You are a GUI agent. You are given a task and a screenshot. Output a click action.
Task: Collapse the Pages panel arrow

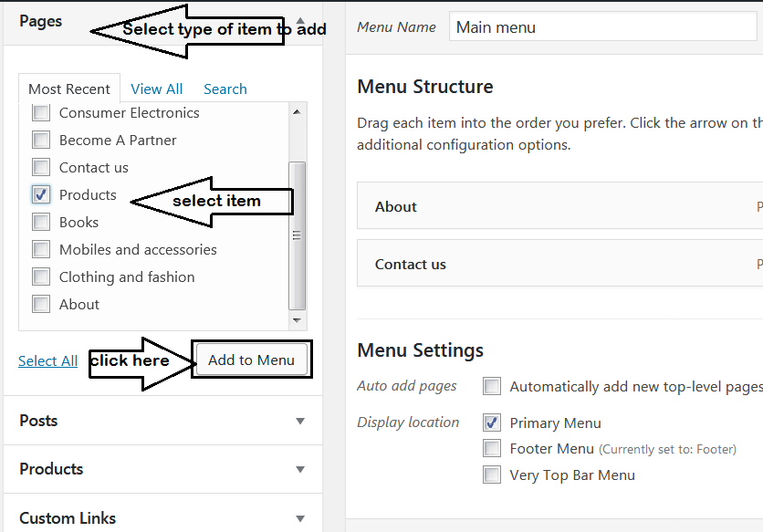tap(301, 20)
